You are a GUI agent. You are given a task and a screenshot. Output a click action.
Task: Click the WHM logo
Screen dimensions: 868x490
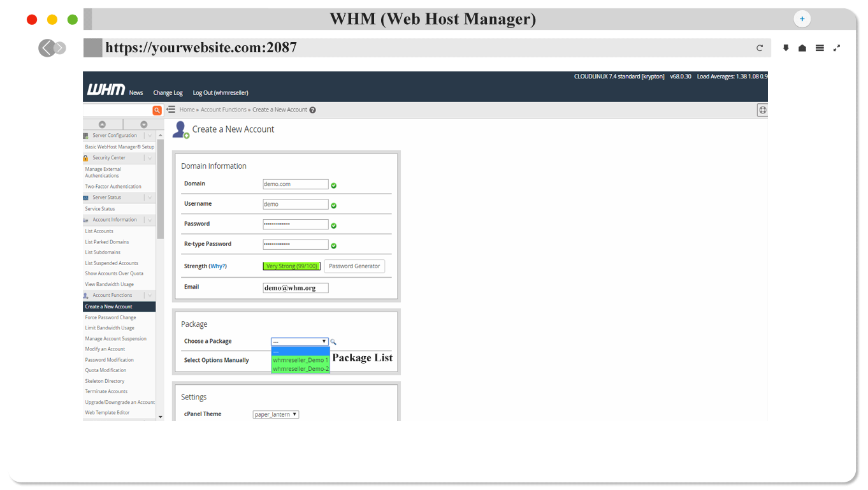click(106, 90)
